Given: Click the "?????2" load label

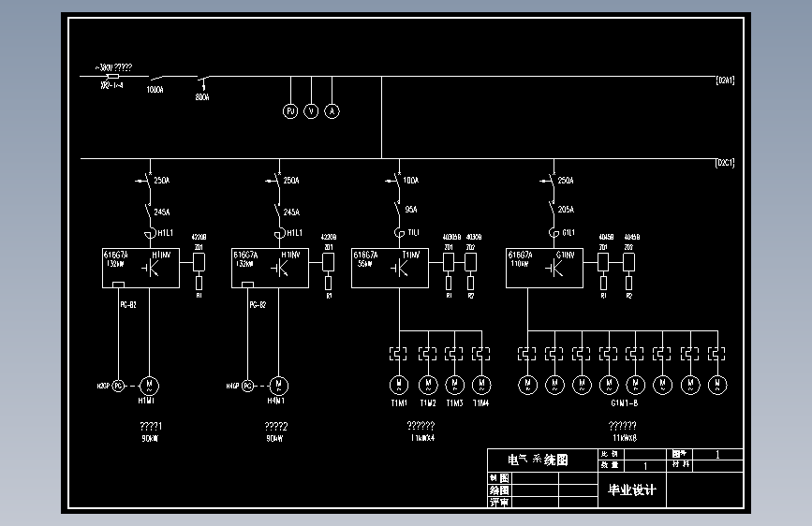Looking at the screenshot, I should pos(276,426).
